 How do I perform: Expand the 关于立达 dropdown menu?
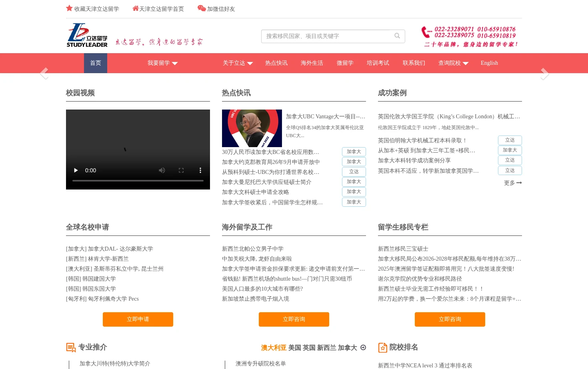[x=238, y=63]
